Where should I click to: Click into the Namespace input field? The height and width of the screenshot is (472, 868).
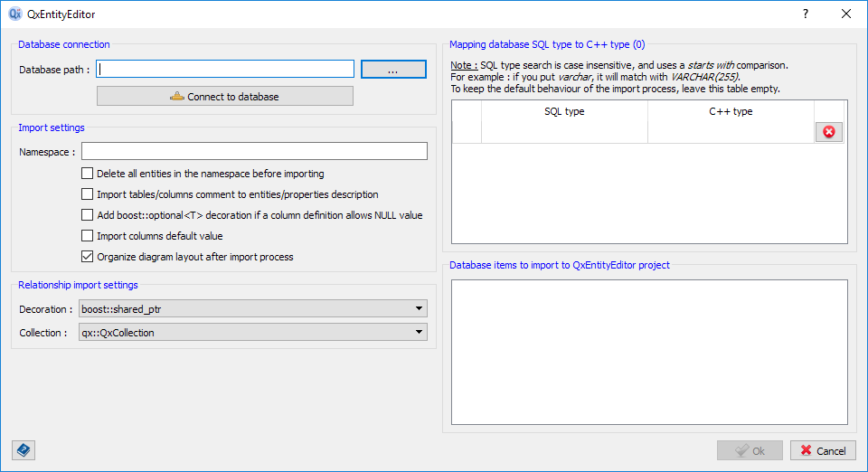click(x=253, y=152)
